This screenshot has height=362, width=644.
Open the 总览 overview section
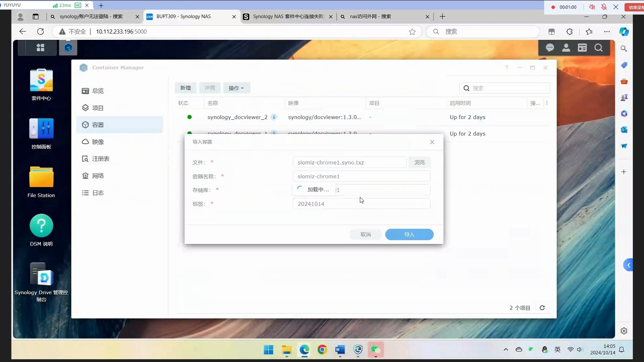click(120, 91)
